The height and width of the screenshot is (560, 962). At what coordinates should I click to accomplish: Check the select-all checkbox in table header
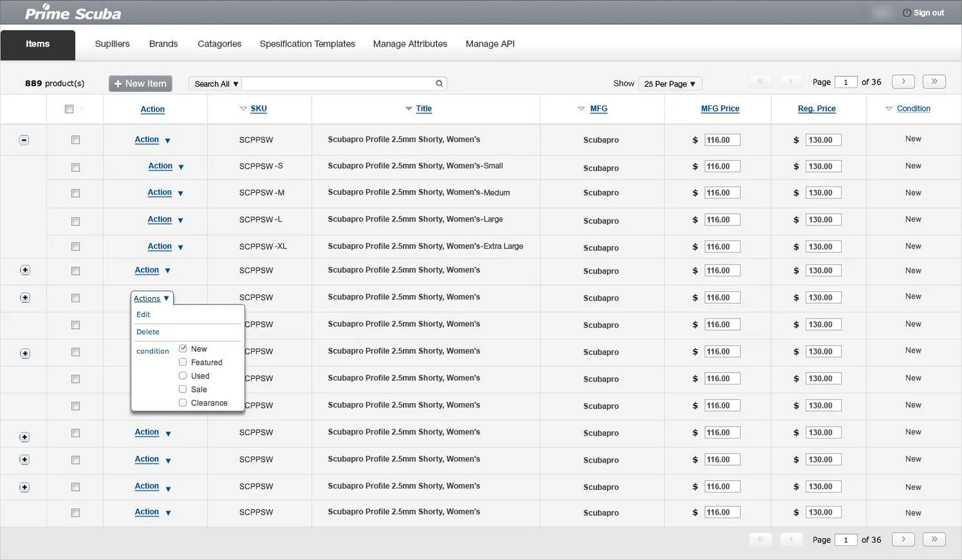tap(69, 109)
